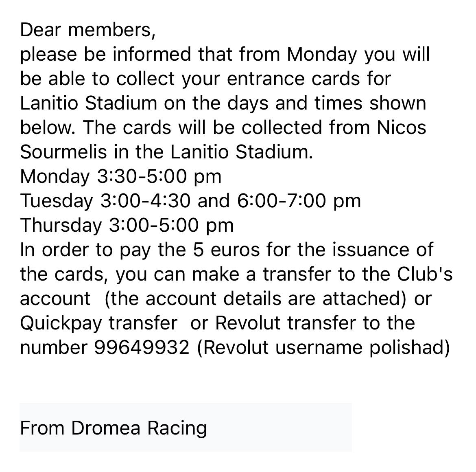The width and height of the screenshot is (476, 472).
Task: Click the words 'Revolut transfer to the'
Action: 314,323
